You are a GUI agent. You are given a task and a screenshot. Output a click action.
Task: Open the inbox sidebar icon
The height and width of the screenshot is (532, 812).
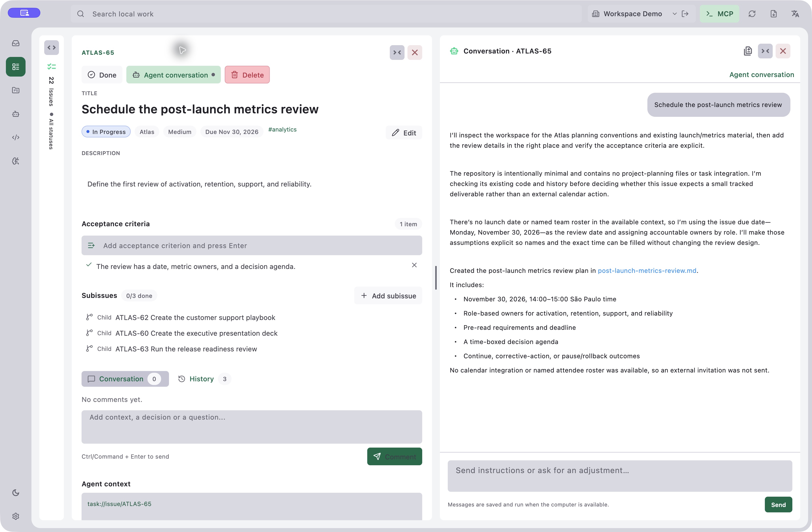16,43
